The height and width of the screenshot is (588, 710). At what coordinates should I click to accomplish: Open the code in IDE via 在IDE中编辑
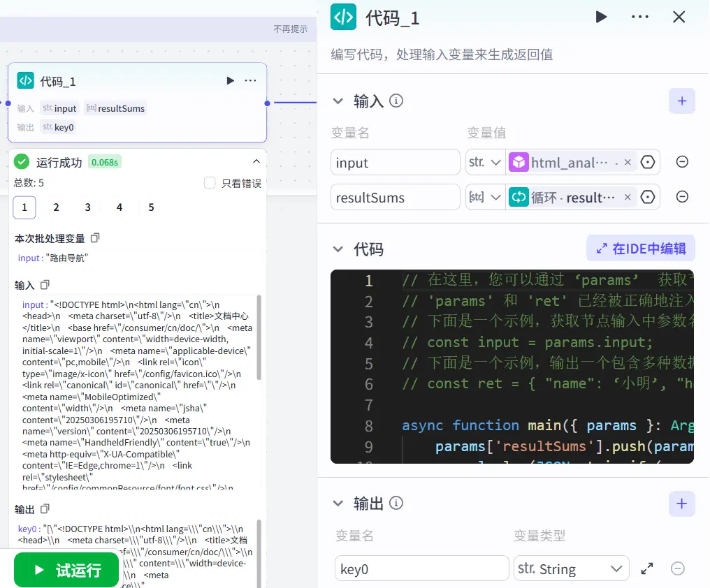639,249
